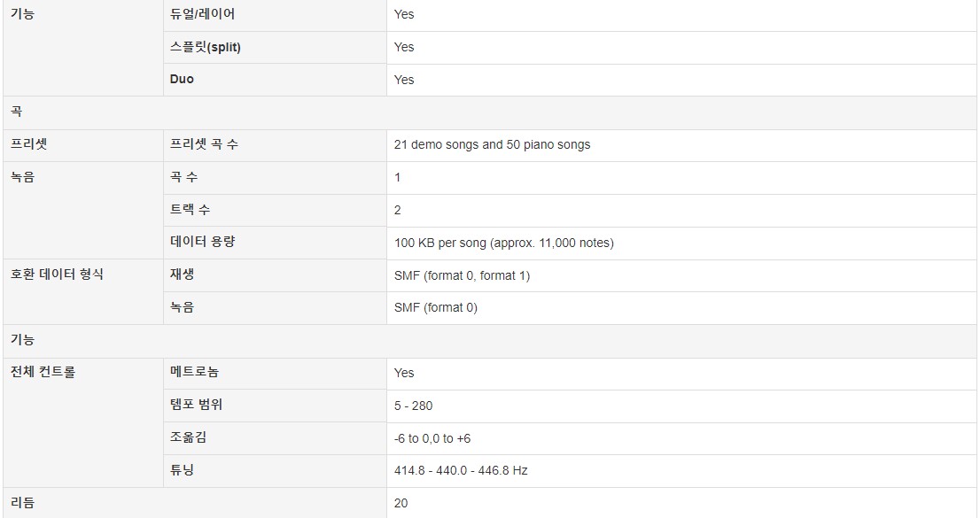Select the 프리셋 곡 수 label
980x518 pixels.
[204, 144]
